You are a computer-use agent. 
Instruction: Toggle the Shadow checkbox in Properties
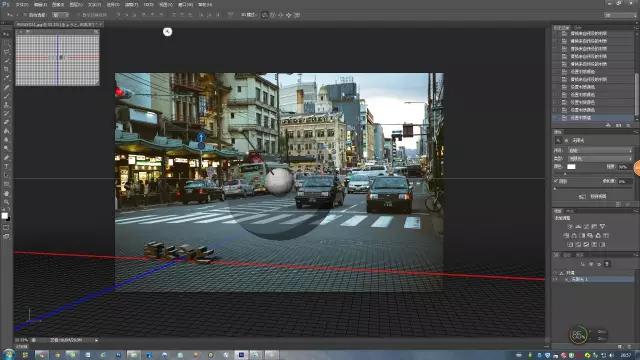pos(556,181)
